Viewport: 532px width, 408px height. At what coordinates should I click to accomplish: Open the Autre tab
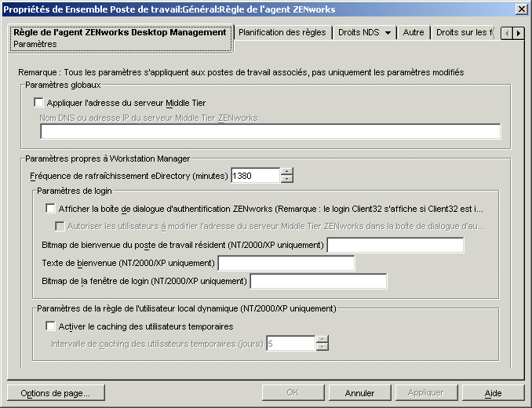[x=414, y=32]
